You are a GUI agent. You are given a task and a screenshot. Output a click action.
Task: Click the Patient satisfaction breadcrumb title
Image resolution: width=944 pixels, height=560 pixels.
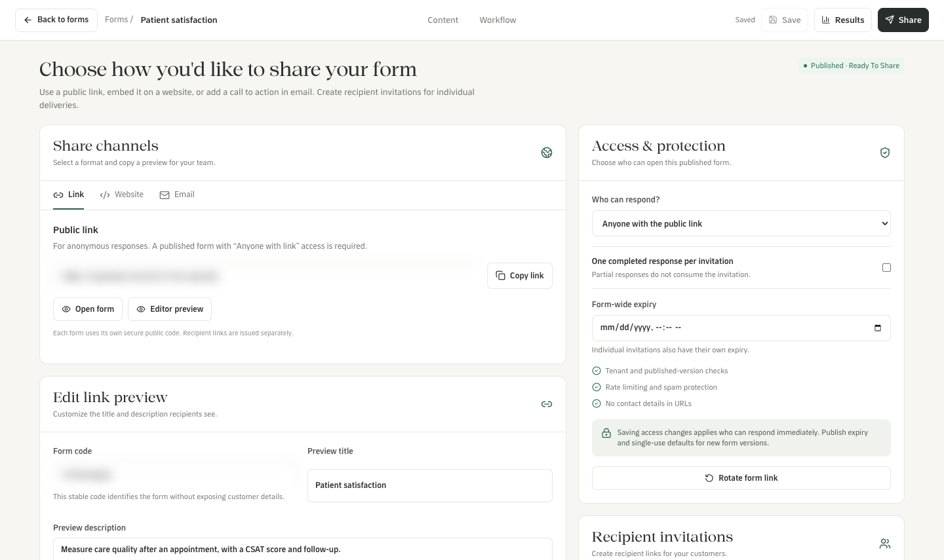point(179,20)
